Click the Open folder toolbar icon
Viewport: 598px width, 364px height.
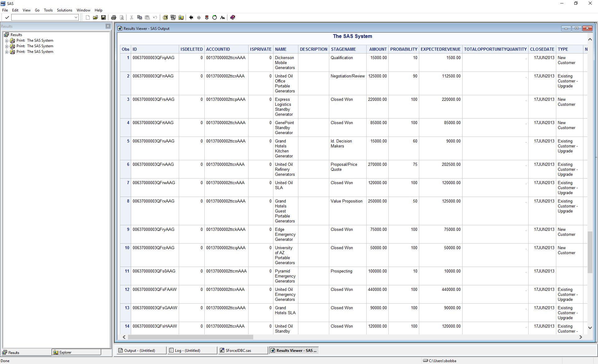coord(95,17)
